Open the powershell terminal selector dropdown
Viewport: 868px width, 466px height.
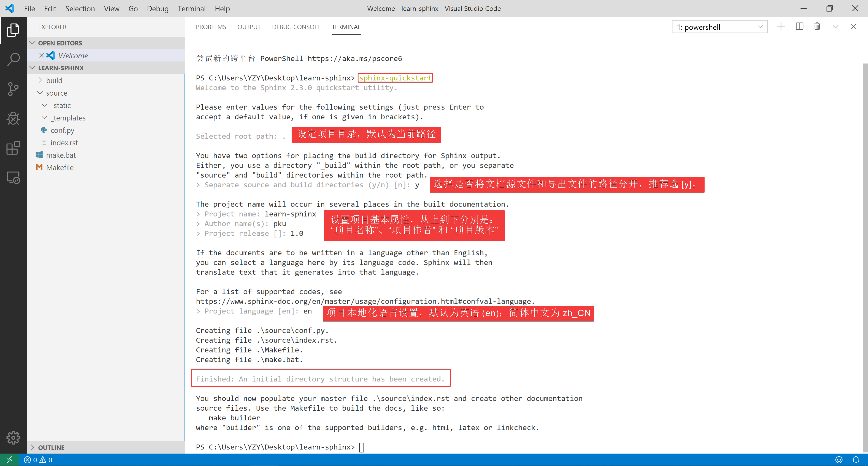click(719, 27)
